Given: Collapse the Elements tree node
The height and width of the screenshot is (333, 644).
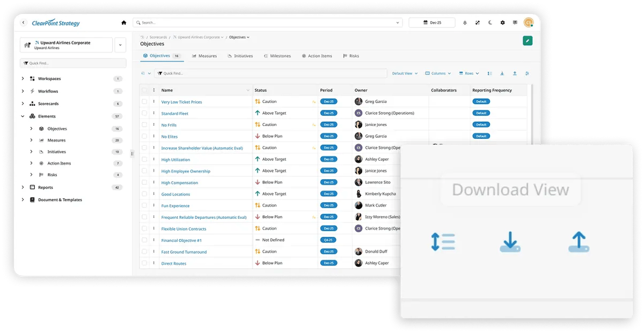Looking at the screenshot, I should click(23, 116).
